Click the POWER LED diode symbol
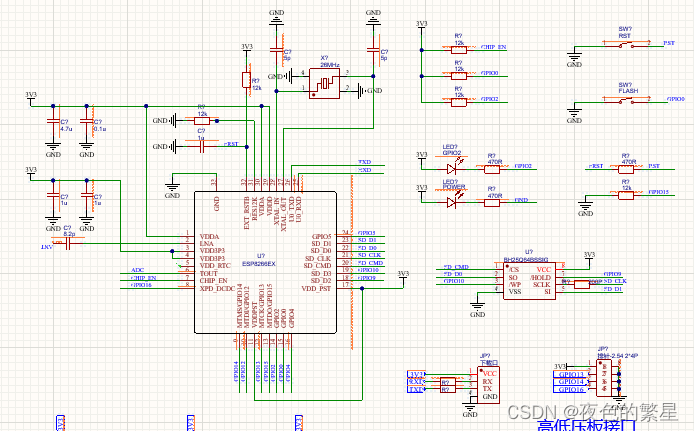This screenshot has width=694, height=431. [451, 203]
